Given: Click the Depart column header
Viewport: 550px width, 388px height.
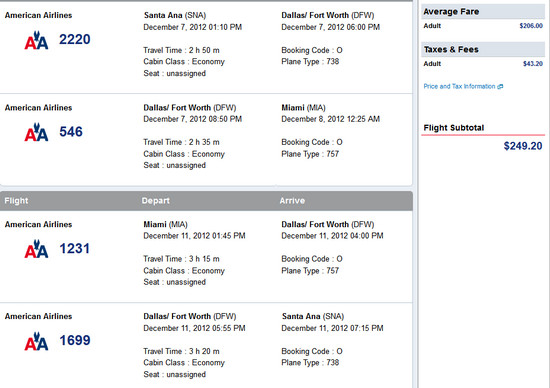Looking at the screenshot, I should pos(156,201).
